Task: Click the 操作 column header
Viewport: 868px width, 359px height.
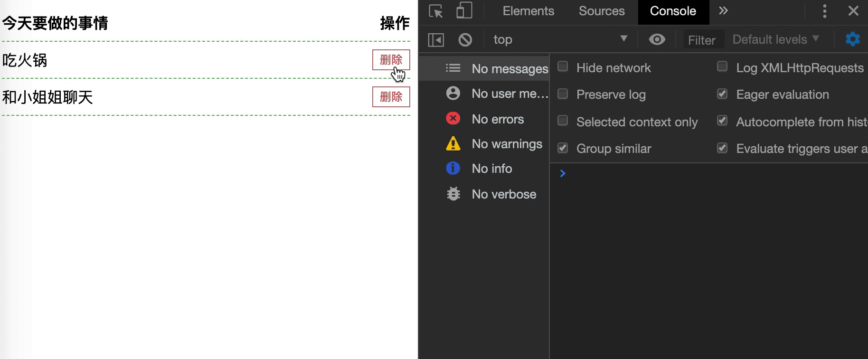Action: click(x=395, y=23)
